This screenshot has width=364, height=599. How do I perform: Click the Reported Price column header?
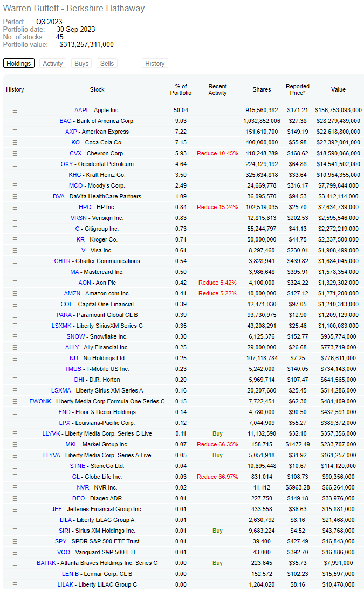[x=298, y=90]
